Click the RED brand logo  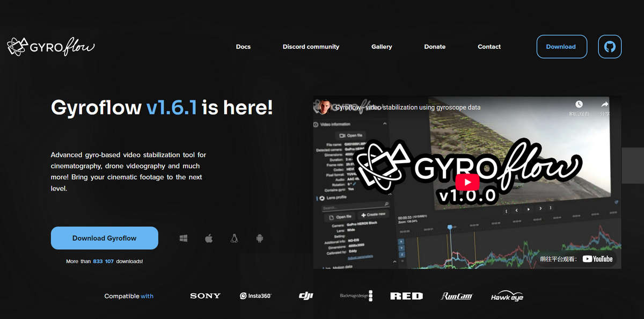pyautogui.click(x=406, y=296)
